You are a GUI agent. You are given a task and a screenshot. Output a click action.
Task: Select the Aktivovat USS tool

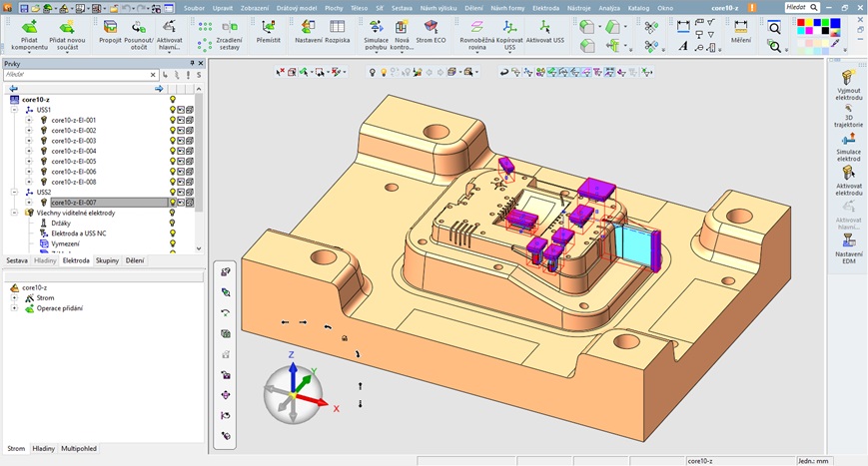545,33
